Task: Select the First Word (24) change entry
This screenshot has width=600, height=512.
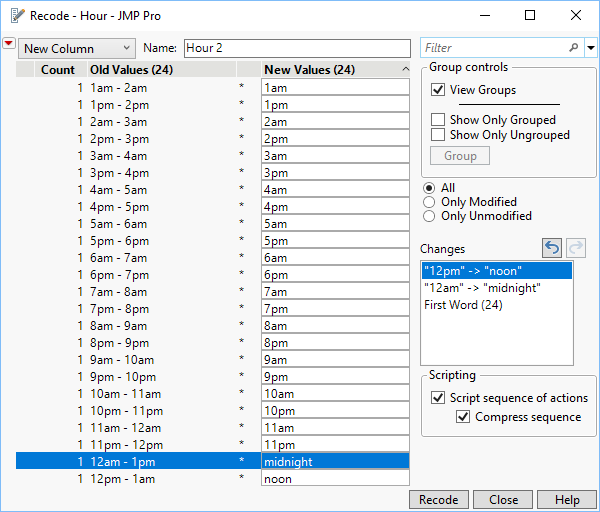Action: coord(463,305)
